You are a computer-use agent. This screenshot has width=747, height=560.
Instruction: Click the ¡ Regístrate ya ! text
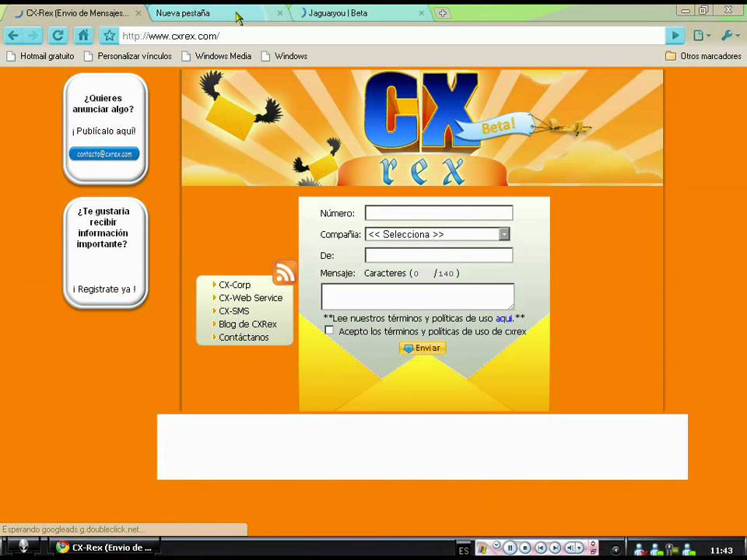point(104,289)
